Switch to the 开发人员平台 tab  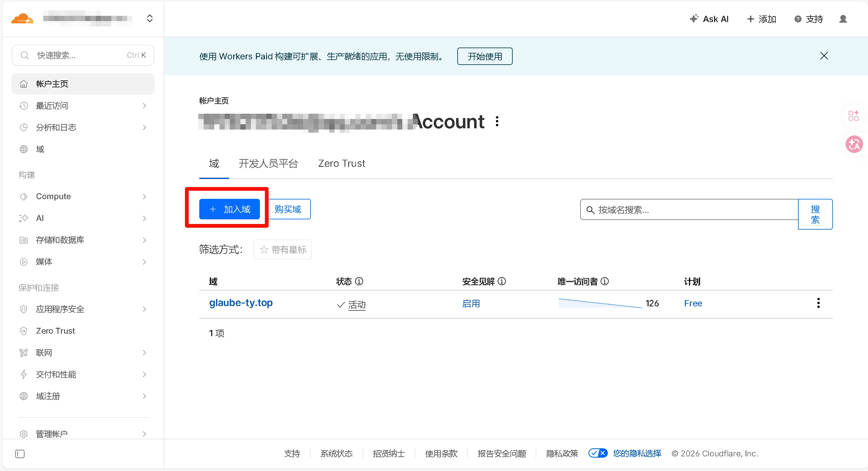pos(268,164)
